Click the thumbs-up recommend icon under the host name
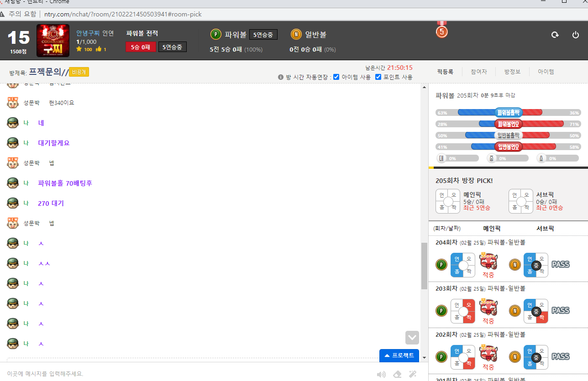This screenshot has height=381, width=588. click(98, 49)
